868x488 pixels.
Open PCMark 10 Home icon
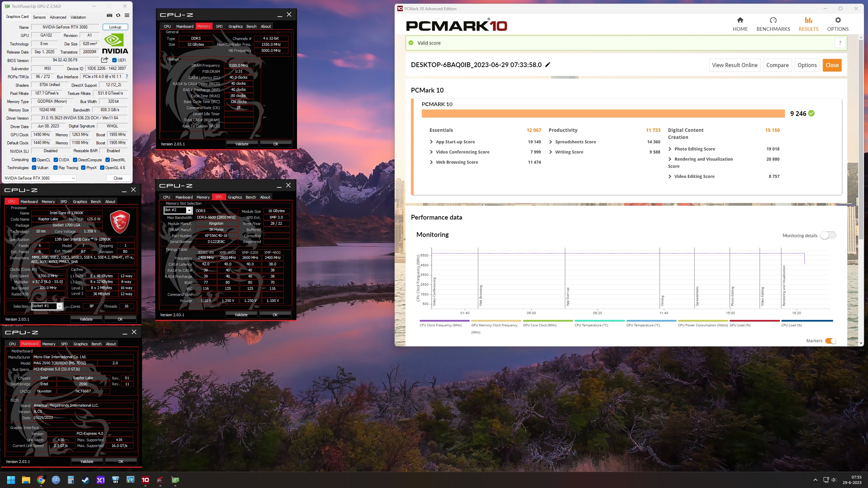(740, 20)
